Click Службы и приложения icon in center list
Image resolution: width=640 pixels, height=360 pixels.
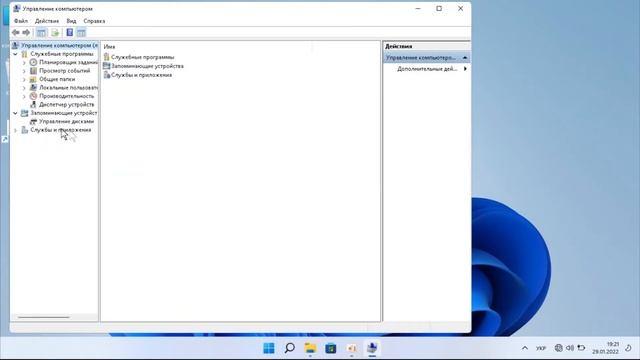(107, 75)
